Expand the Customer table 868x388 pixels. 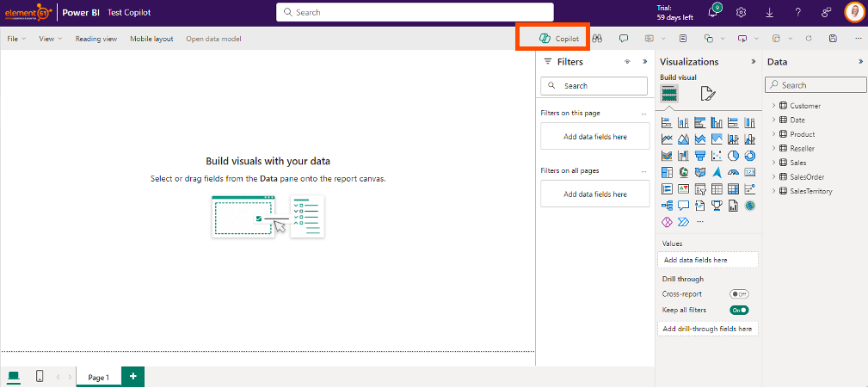[773, 106]
